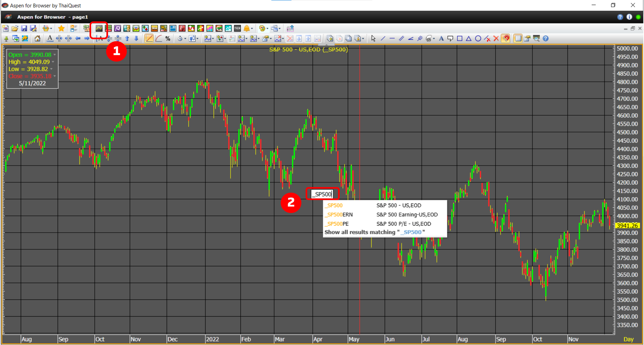The height and width of the screenshot is (345, 644).
Task: Select the circle drawing tool
Action: coord(478,39)
